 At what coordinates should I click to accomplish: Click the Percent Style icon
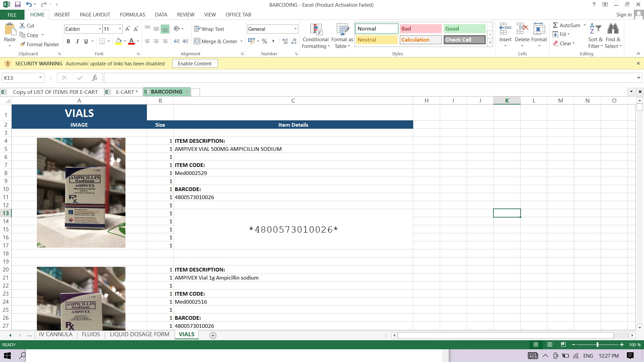coord(265,41)
